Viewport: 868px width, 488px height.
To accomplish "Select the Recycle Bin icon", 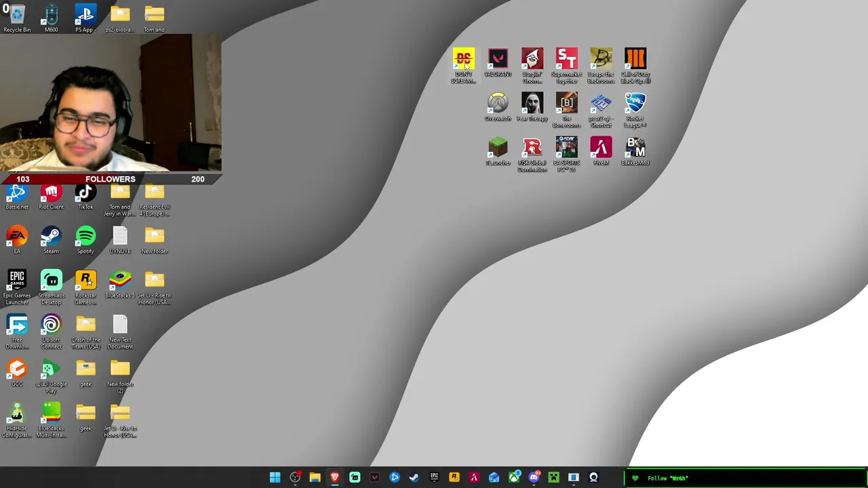I will coord(17,18).
